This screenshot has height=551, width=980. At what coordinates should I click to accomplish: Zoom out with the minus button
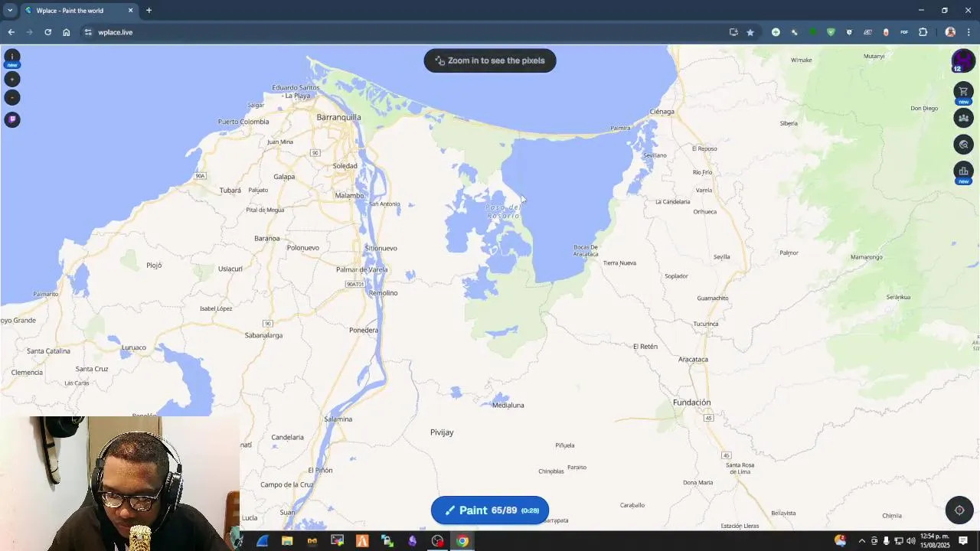(12, 97)
